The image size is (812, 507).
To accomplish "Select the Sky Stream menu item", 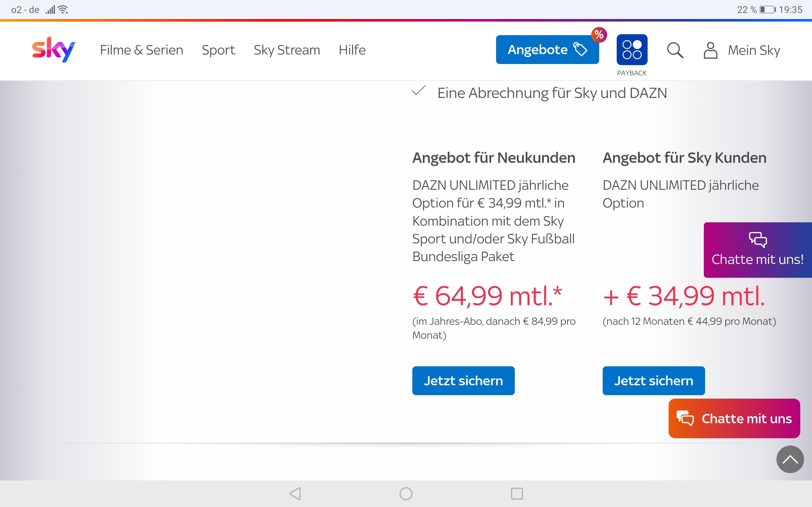I will tap(287, 50).
